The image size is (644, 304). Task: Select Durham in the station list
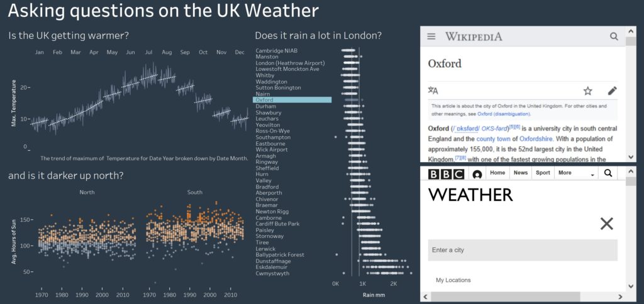pyautogui.click(x=266, y=106)
